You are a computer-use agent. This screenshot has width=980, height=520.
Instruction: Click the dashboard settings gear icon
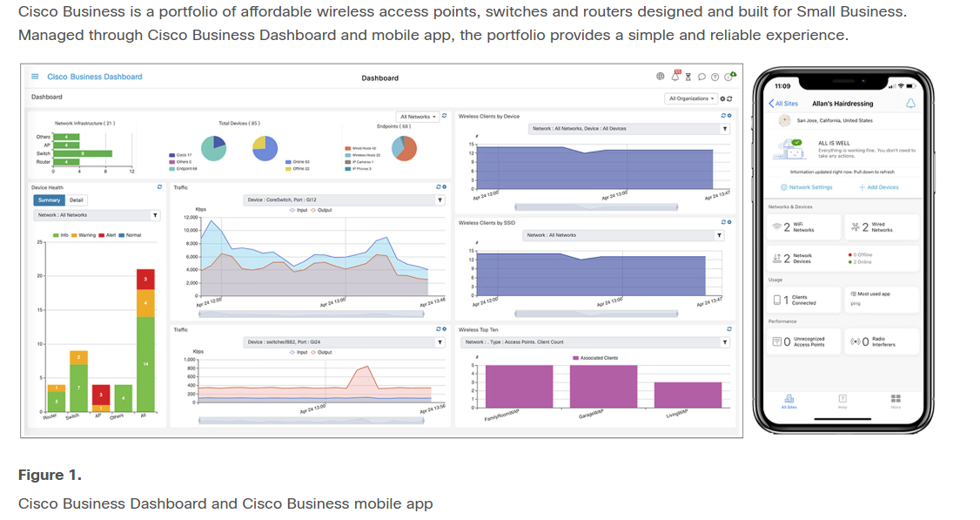tap(724, 98)
